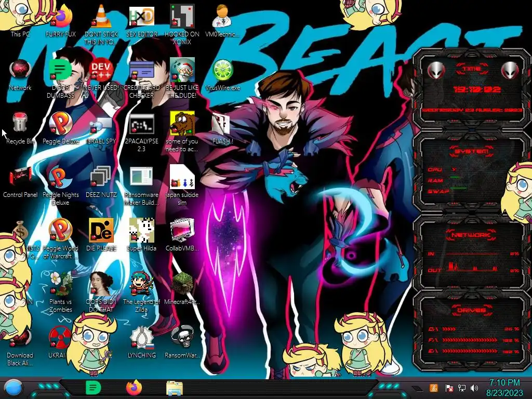532x399 pixels.
Task: Open the green app pinned on taskbar
Action: (x=94, y=388)
